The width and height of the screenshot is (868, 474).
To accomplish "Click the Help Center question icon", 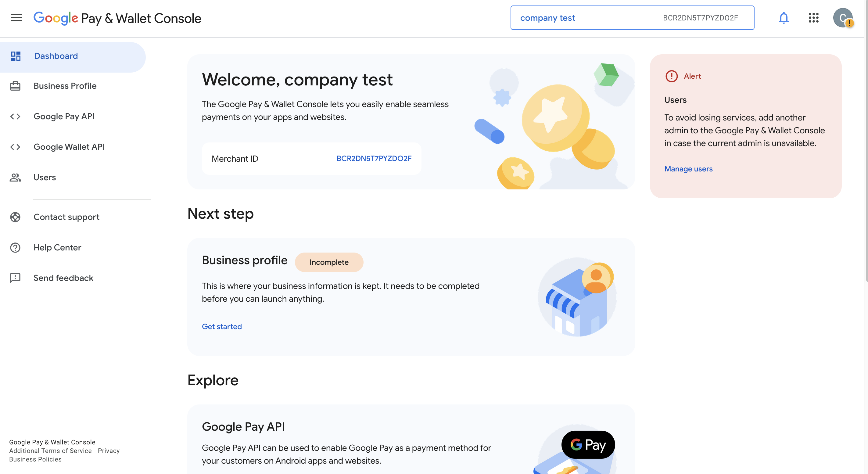I will [x=15, y=248].
